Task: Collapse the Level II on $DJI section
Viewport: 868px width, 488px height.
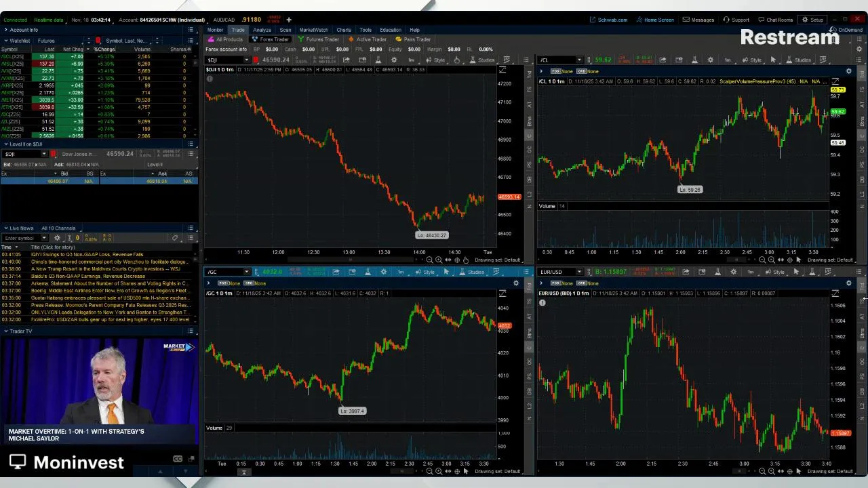Action: 5,144
